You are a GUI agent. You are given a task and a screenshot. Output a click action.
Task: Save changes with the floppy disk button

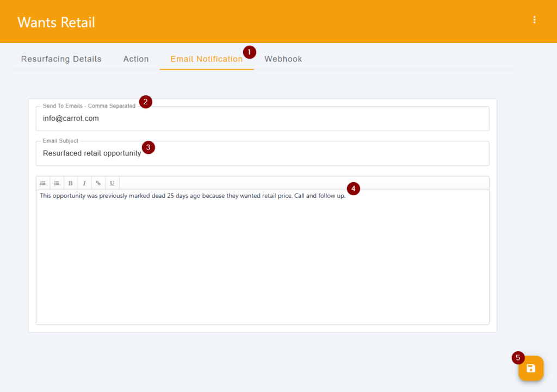pos(531,369)
